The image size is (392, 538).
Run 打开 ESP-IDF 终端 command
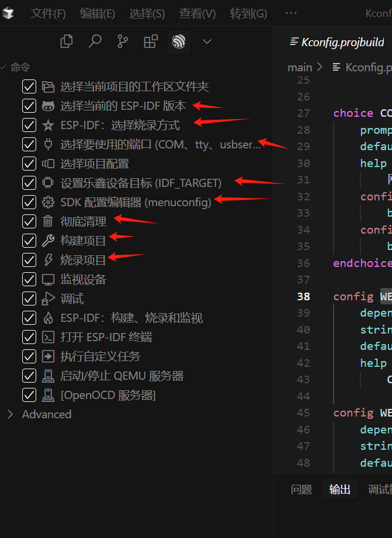pyautogui.click(x=106, y=337)
